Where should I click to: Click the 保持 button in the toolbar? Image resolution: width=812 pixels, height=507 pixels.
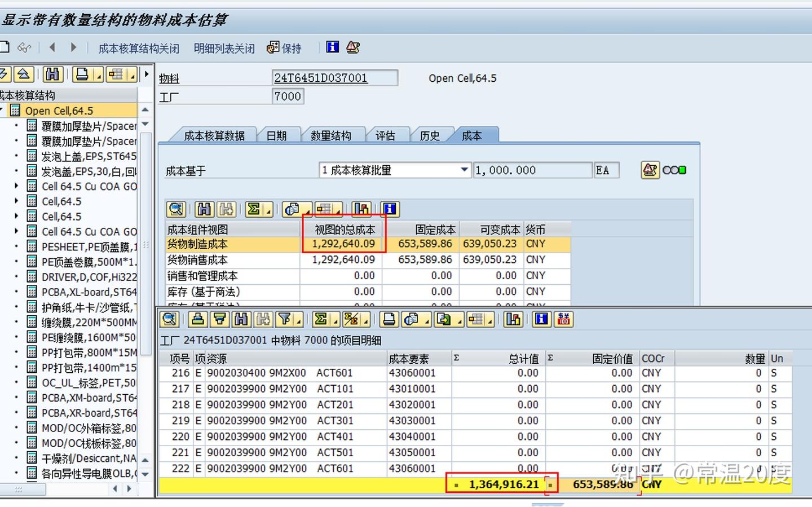point(290,48)
